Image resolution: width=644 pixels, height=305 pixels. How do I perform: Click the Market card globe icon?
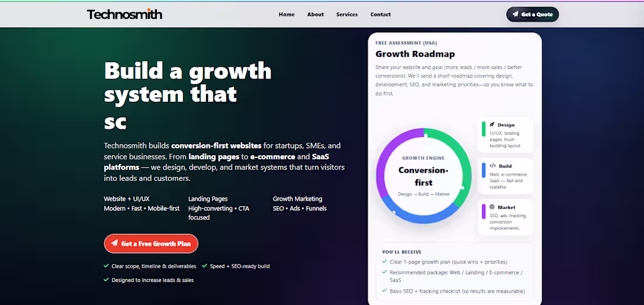[492, 207]
